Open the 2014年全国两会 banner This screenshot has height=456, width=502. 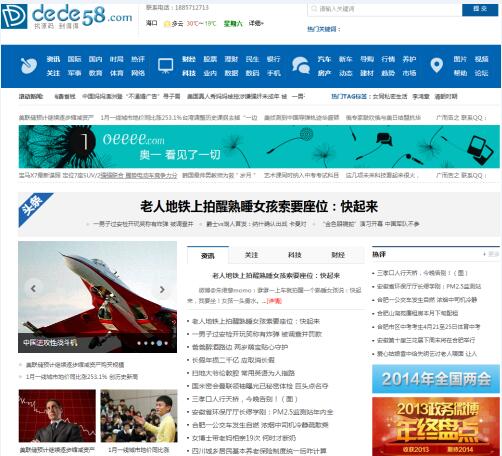[436, 379]
